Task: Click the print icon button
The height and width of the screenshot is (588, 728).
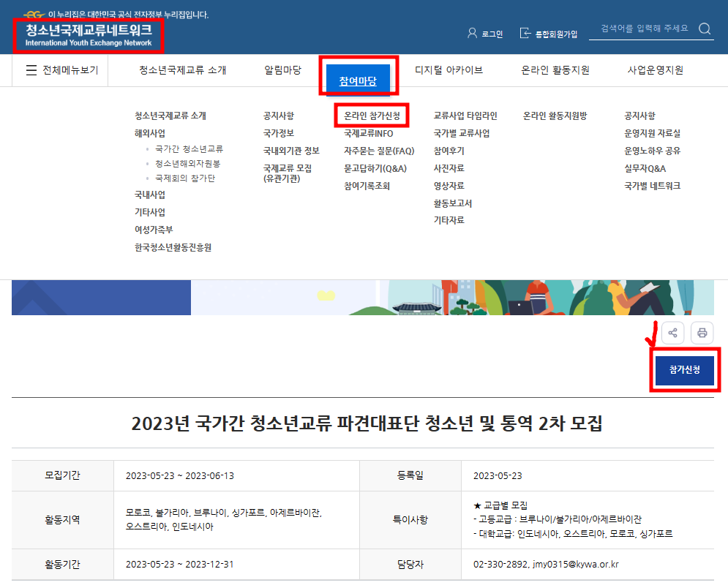Action: pos(702,333)
